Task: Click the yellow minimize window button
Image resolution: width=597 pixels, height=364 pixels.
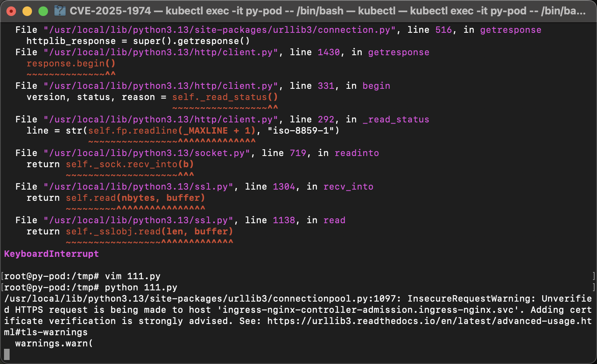Action: coord(27,11)
